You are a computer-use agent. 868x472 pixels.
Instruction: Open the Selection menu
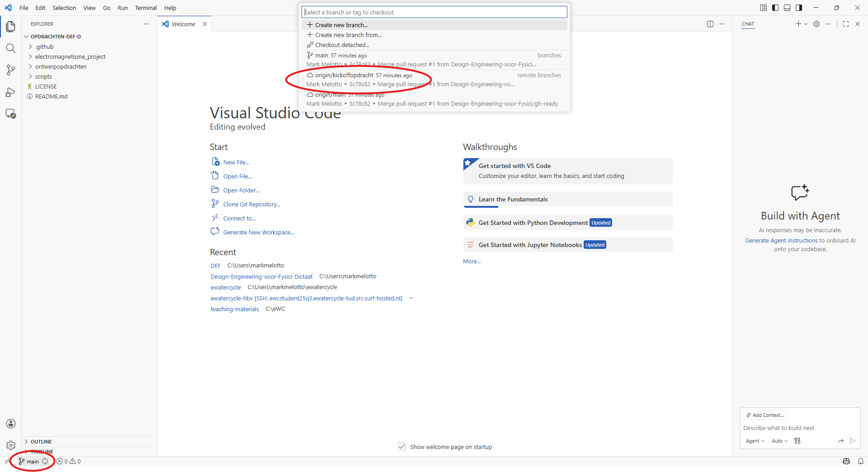64,8
